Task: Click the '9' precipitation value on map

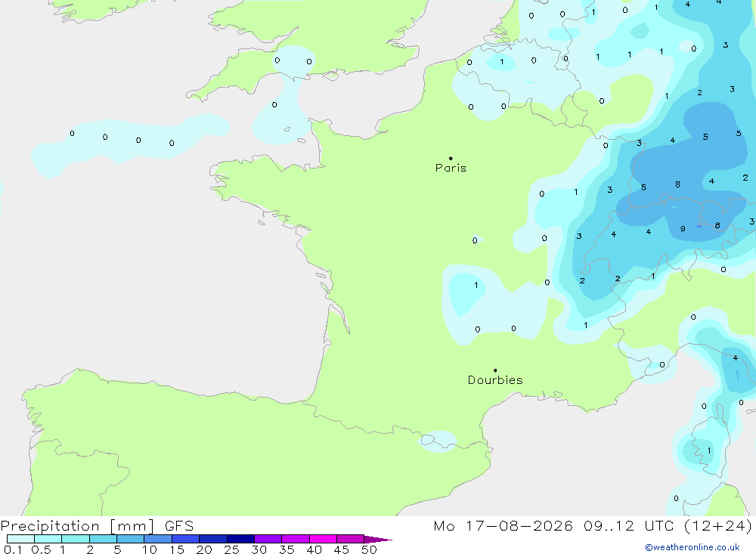Action: 683,228
